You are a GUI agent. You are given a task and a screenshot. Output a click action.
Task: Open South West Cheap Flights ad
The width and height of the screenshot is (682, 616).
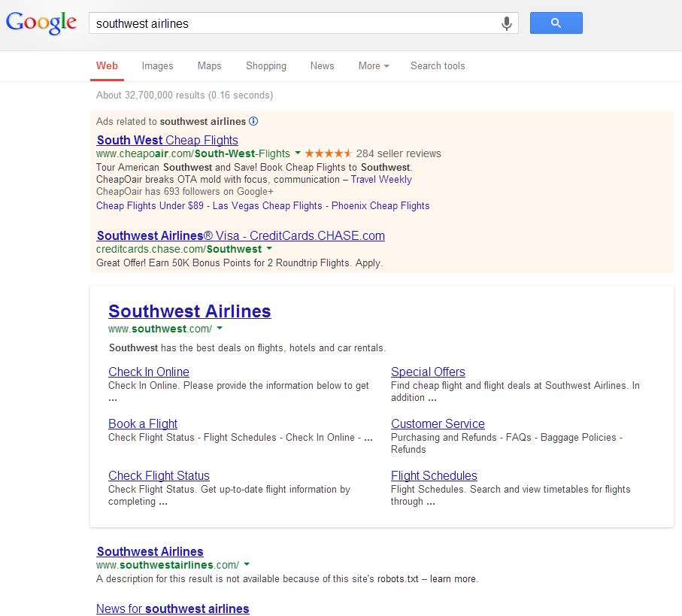168,140
